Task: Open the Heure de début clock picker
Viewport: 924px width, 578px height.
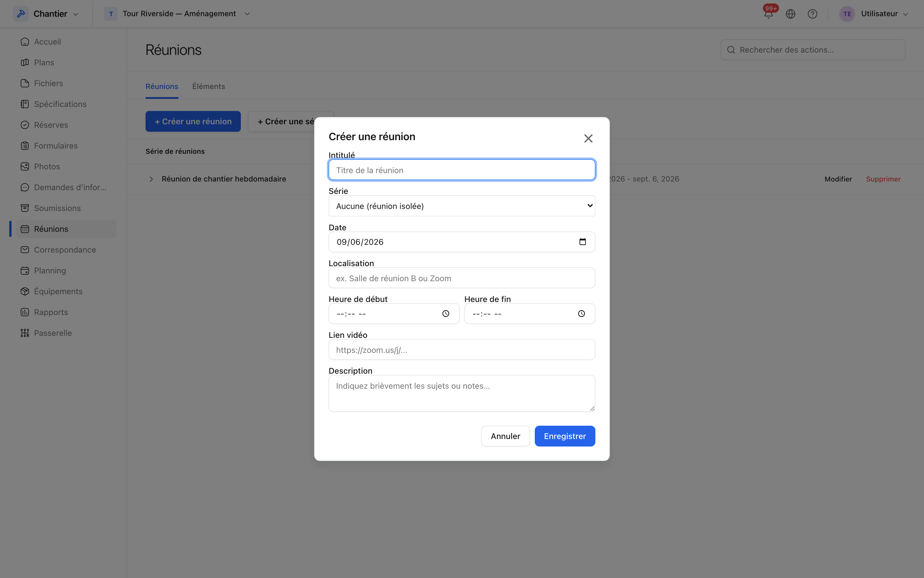Action: pos(446,314)
